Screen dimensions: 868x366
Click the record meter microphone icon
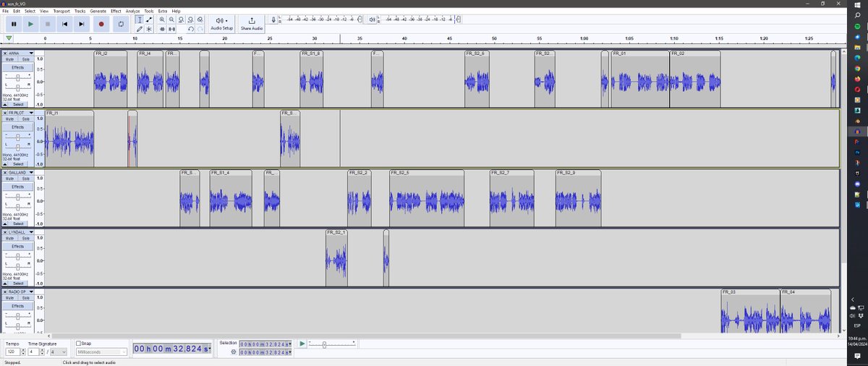273,20
